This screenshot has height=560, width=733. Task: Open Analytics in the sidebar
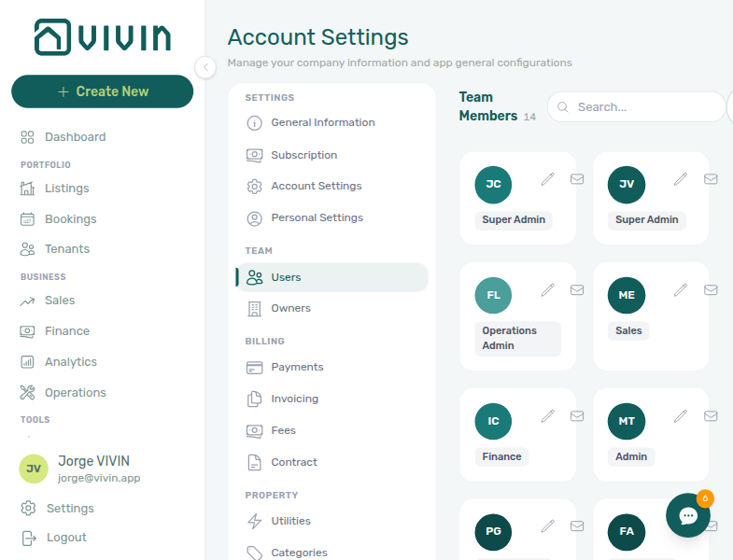tap(59, 362)
